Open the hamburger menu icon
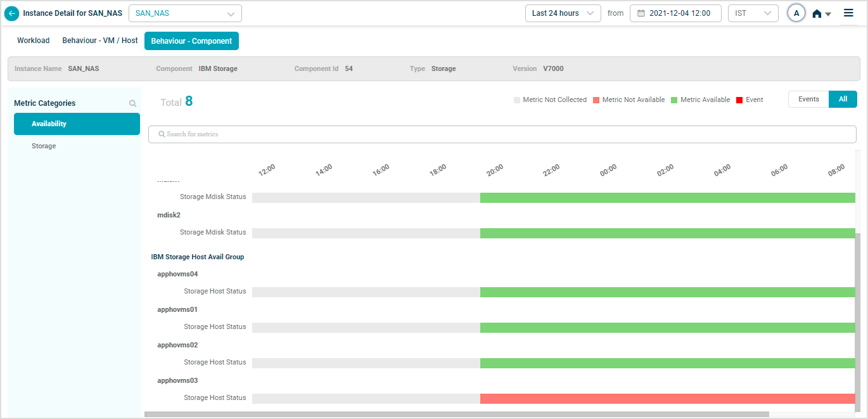Image resolution: width=868 pixels, height=419 pixels. click(848, 13)
